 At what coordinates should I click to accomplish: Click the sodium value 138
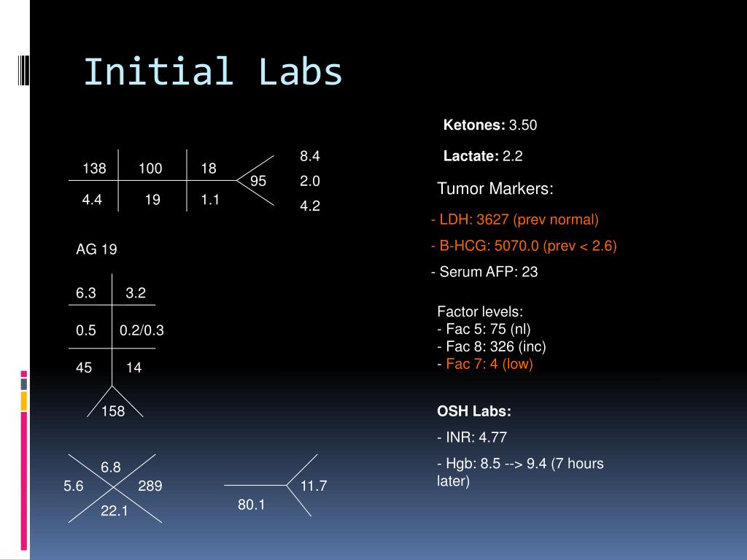94,168
